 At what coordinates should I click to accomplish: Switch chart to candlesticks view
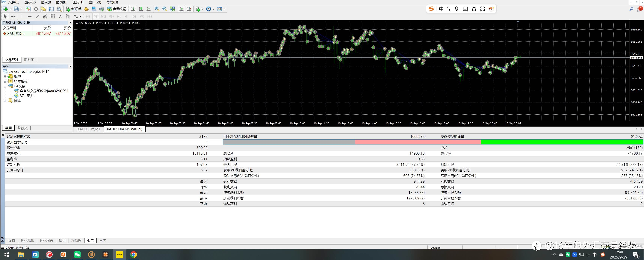pyautogui.click(x=141, y=9)
